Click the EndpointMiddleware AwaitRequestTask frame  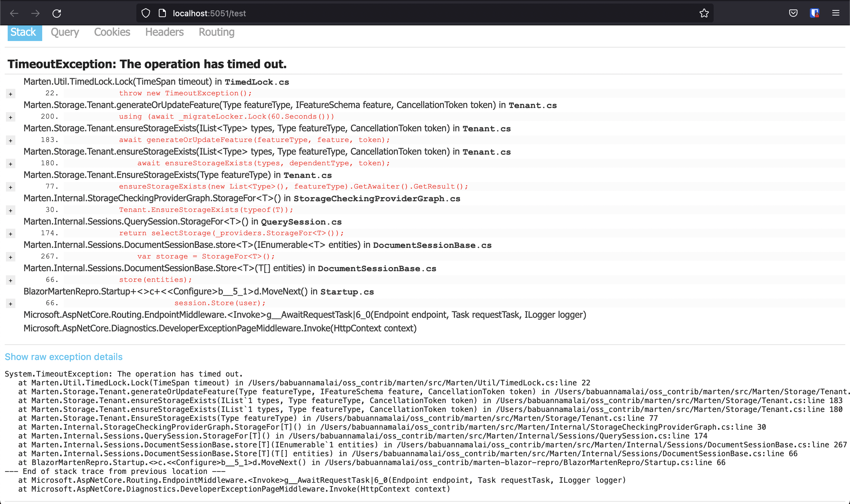tap(305, 315)
